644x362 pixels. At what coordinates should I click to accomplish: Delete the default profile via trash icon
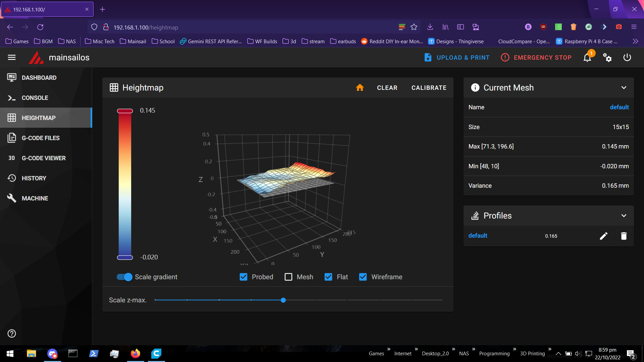click(624, 236)
